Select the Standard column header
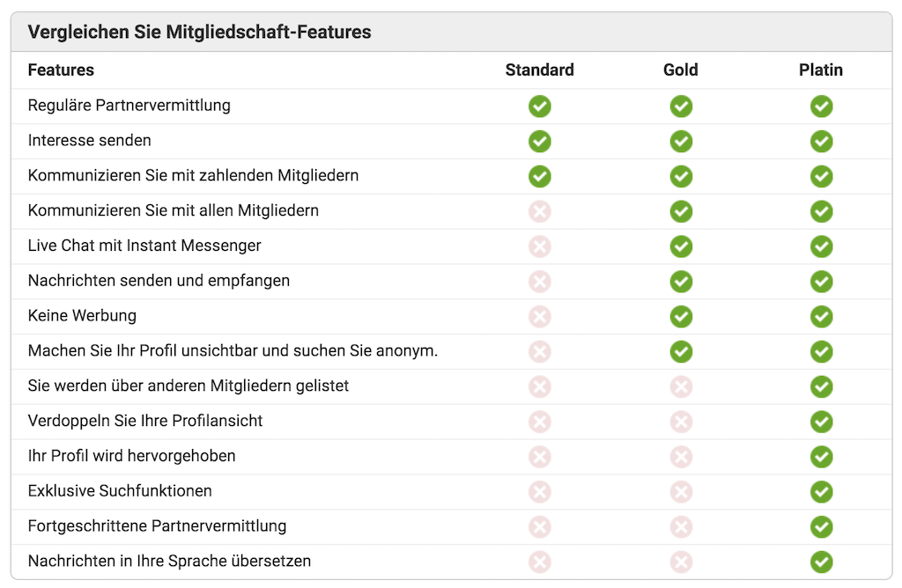Viewport: 902px width, 588px height. click(x=540, y=70)
